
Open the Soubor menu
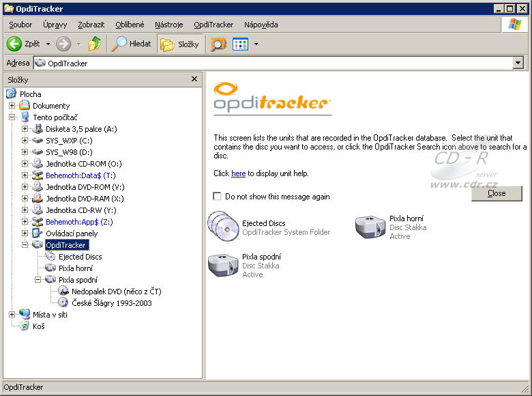pos(20,25)
